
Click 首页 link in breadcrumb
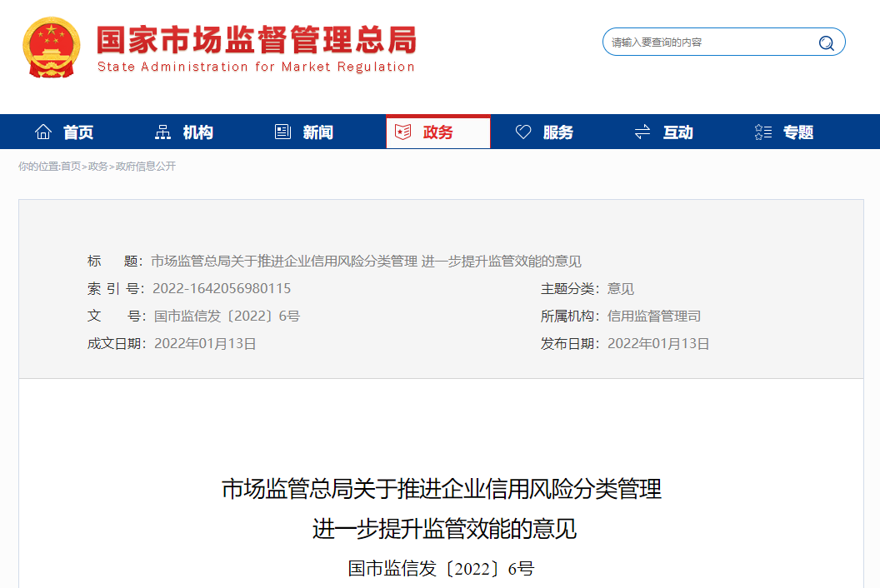click(71, 167)
